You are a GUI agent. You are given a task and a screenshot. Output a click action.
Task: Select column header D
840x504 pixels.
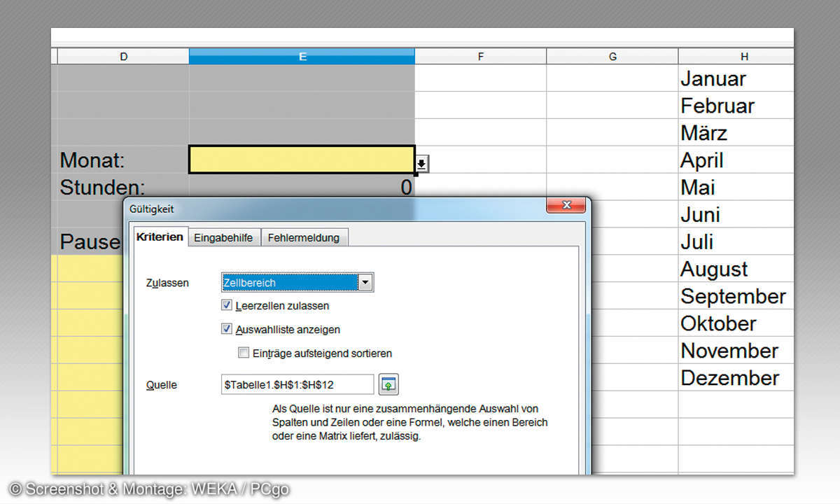coord(123,57)
